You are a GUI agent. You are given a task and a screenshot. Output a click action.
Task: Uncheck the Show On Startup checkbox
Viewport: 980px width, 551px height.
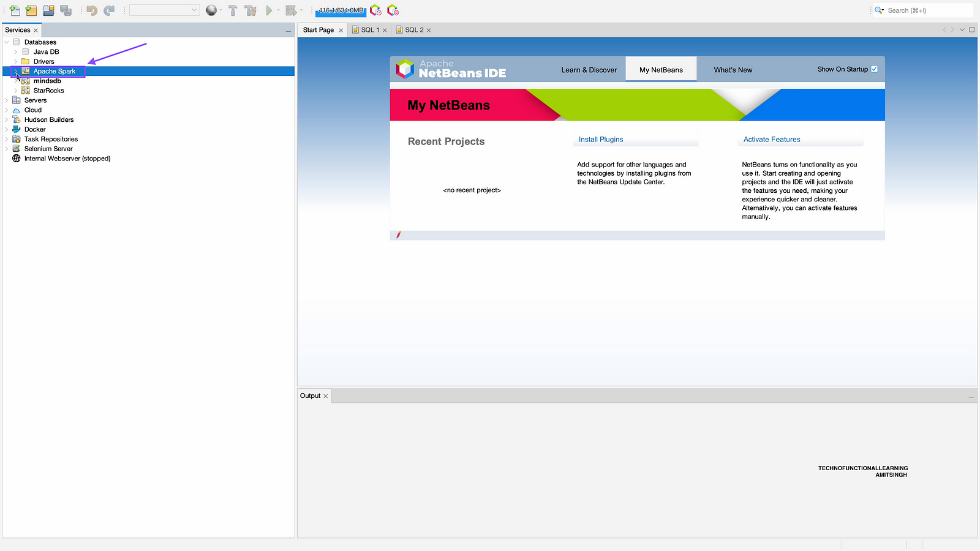click(x=874, y=69)
